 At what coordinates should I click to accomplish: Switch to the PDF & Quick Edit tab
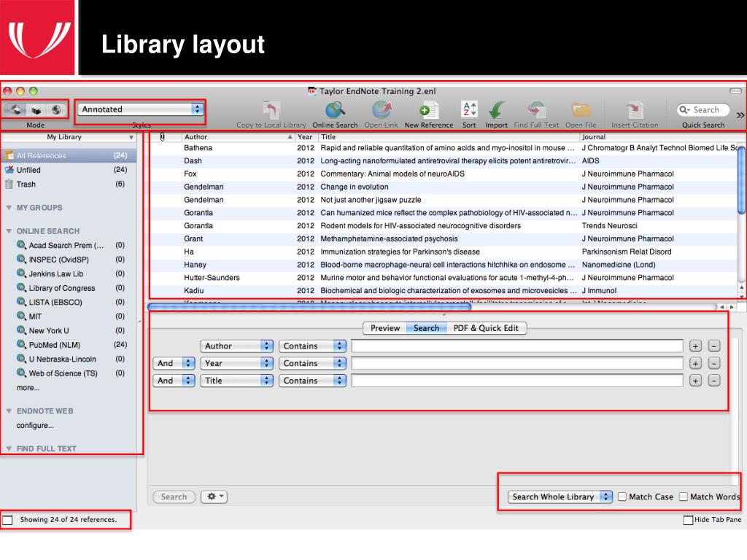(x=486, y=328)
